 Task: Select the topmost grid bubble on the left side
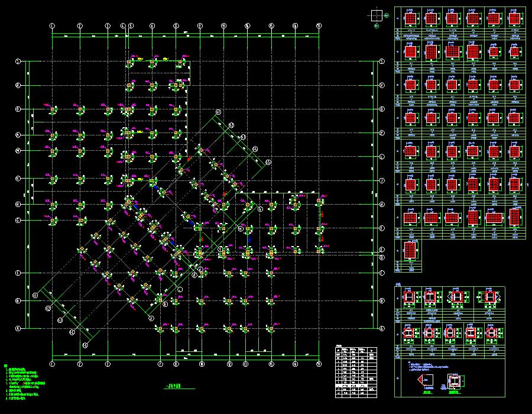click(x=18, y=62)
